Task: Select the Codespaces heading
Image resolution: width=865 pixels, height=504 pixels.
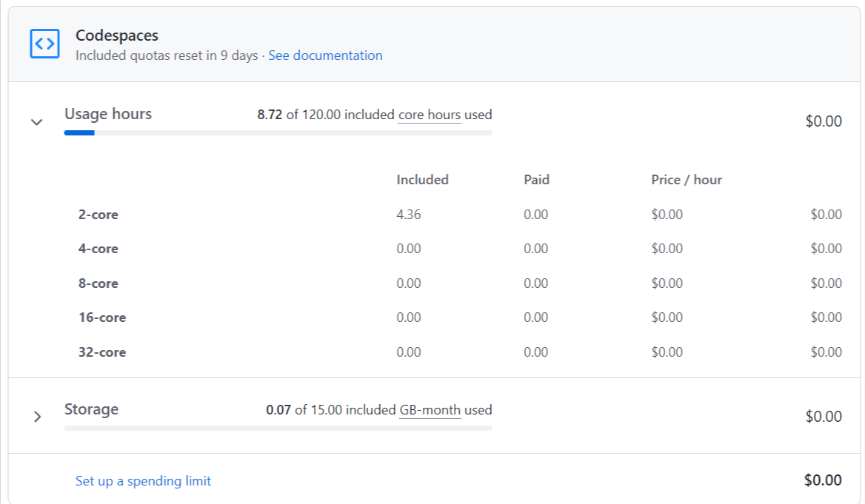Action: click(117, 36)
